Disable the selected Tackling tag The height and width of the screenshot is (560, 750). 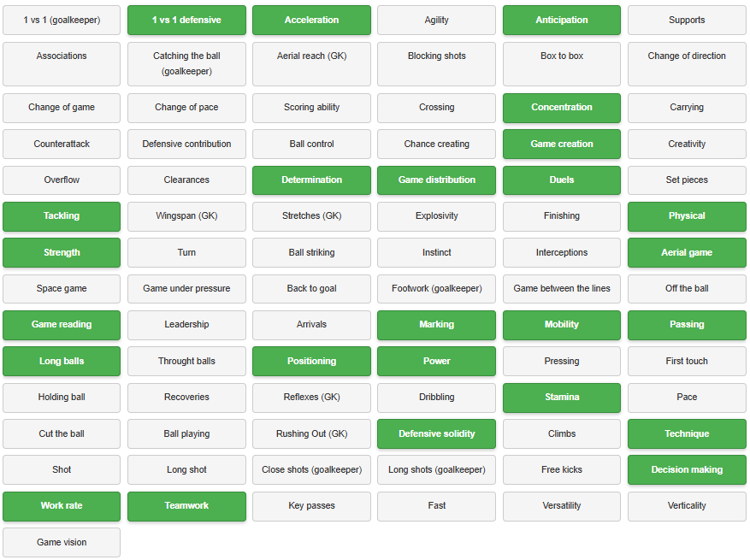(62, 216)
